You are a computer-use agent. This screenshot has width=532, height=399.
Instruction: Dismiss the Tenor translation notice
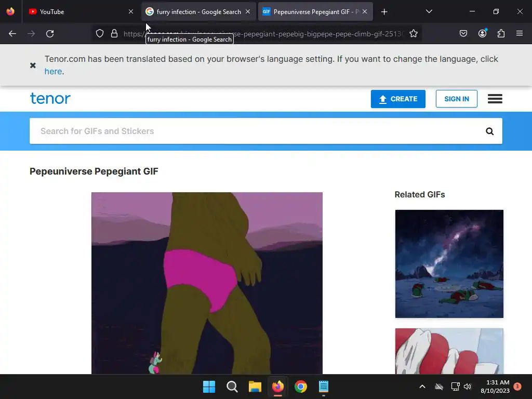click(x=33, y=65)
